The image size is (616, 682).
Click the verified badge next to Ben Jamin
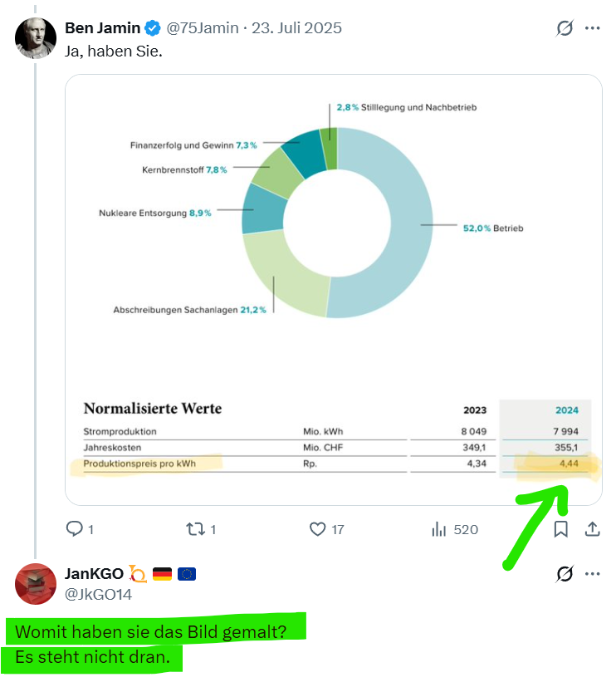tap(153, 28)
